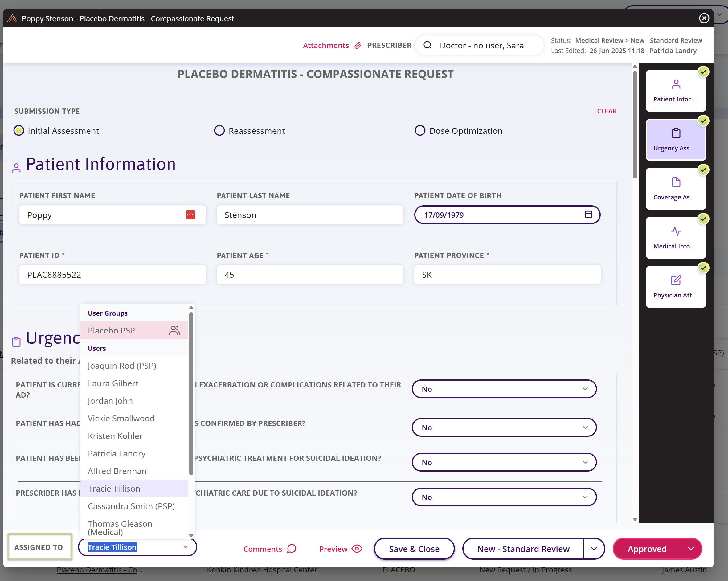Image resolution: width=728 pixels, height=581 pixels.
Task: Click the user group icon beside Placebo PSP
Action: click(x=174, y=330)
